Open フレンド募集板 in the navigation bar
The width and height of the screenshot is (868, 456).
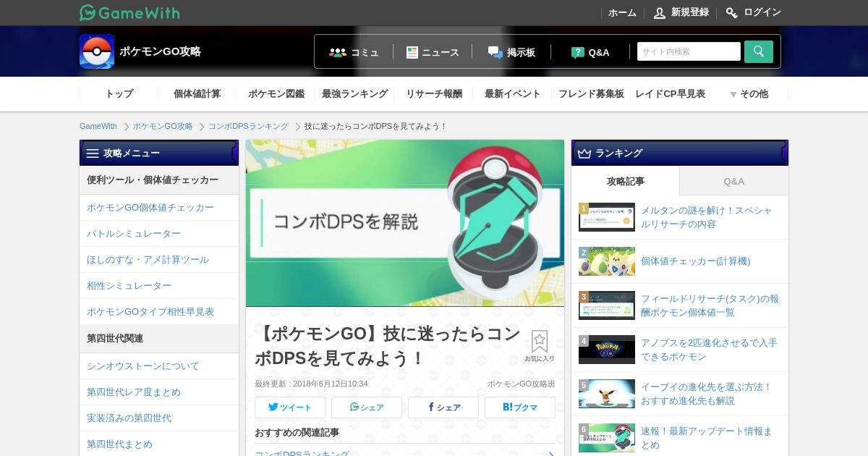(x=591, y=94)
